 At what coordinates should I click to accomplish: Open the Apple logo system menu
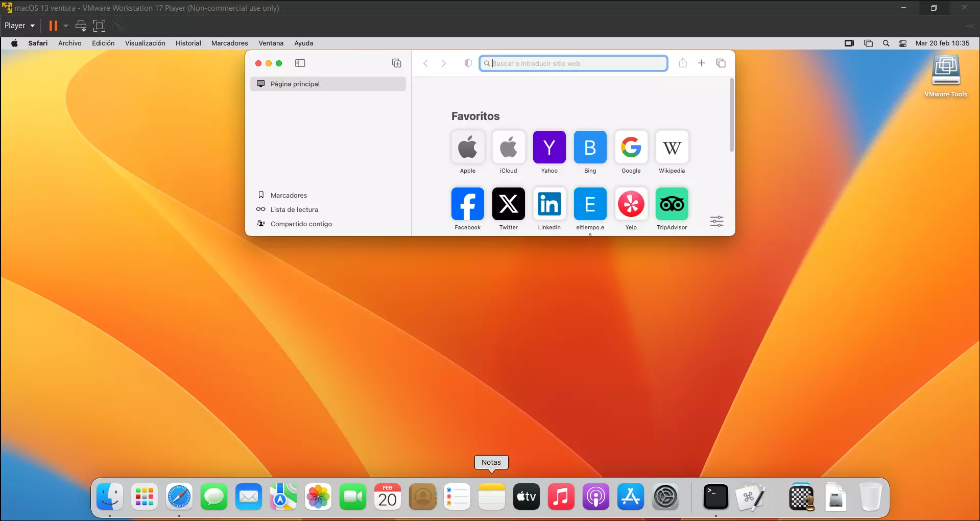tap(15, 43)
